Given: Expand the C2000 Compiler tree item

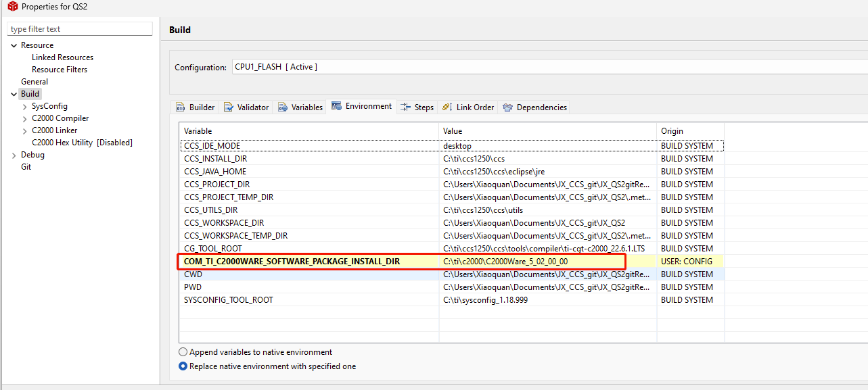Looking at the screenshot, I should [24, 118].
